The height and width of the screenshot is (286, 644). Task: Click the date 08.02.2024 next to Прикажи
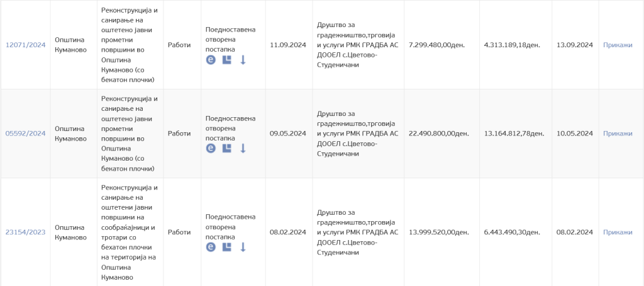(575, 232)
